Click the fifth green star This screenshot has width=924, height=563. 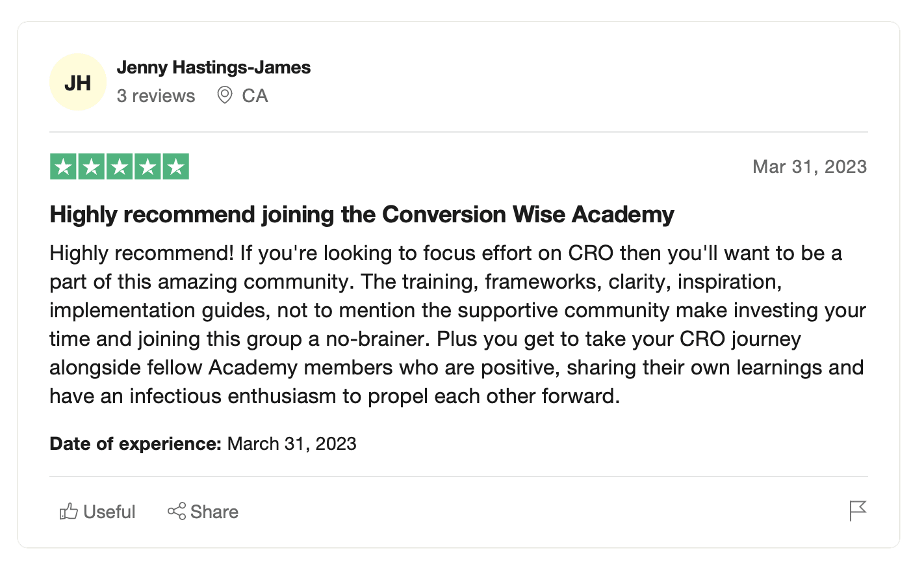click(175, 167)
